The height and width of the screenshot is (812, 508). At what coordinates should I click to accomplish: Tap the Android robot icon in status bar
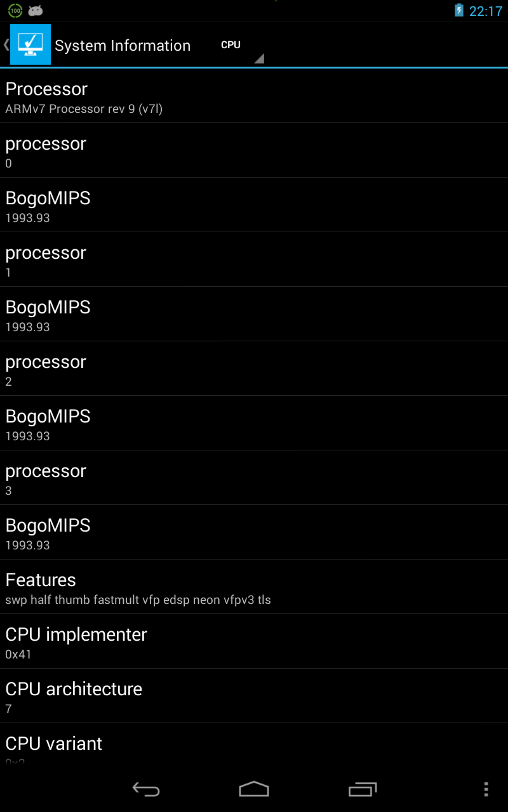pyautogui.click(x=35, y=10)
